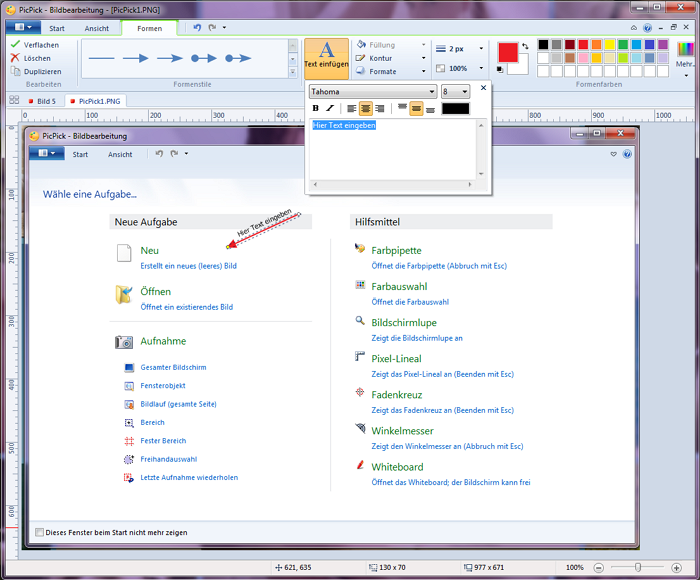
Task: Click the Duplizieren icon in the ribbon
Action: click(x=15, y=71)
